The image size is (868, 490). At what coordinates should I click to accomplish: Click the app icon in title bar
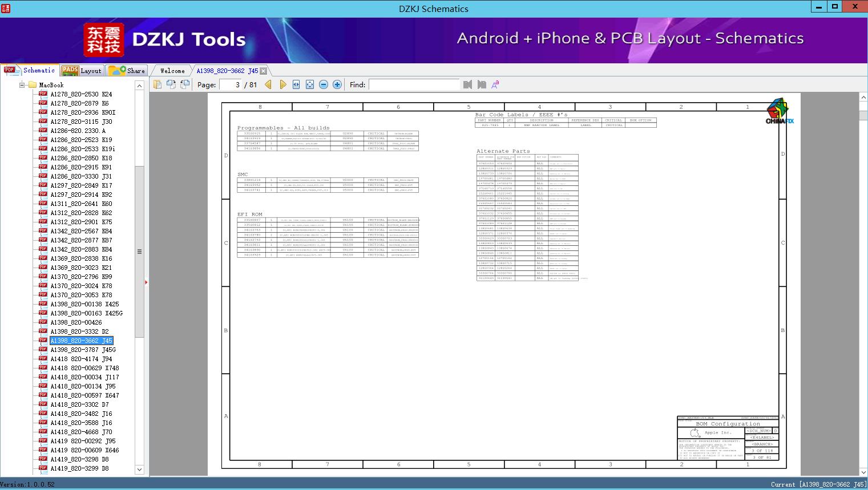[6, 8]
